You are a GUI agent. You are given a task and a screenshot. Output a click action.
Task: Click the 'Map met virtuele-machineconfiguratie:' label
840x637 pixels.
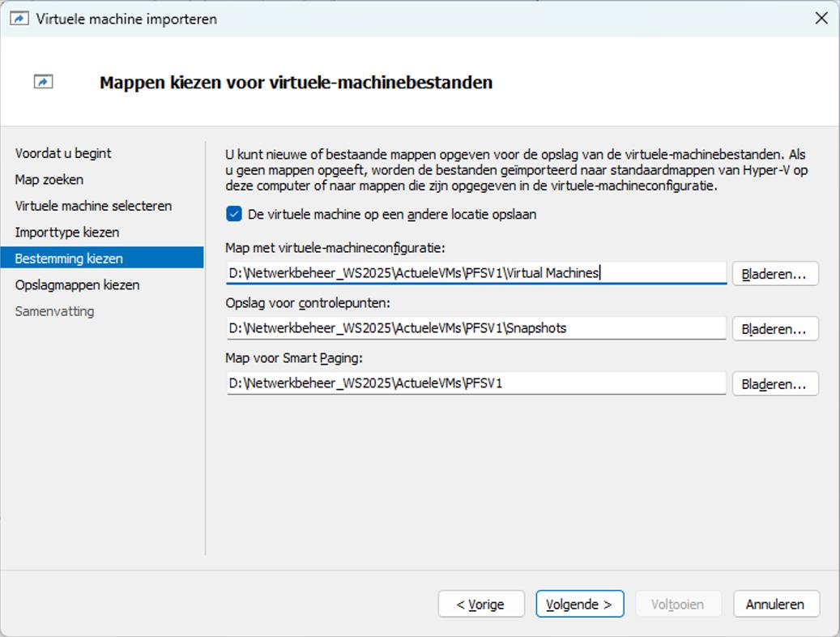tap(335, 248)
